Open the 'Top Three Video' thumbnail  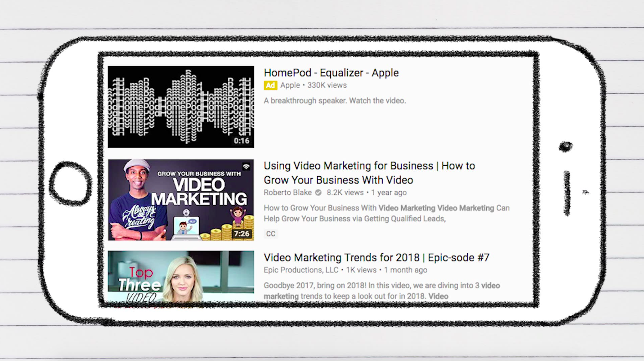click(x=181, y=277)
